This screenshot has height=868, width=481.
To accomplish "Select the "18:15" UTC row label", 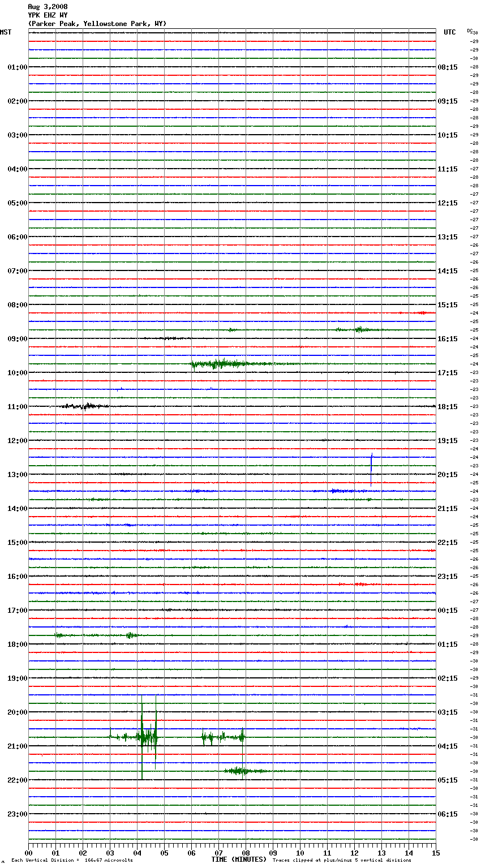I will (x=448, y=407).
